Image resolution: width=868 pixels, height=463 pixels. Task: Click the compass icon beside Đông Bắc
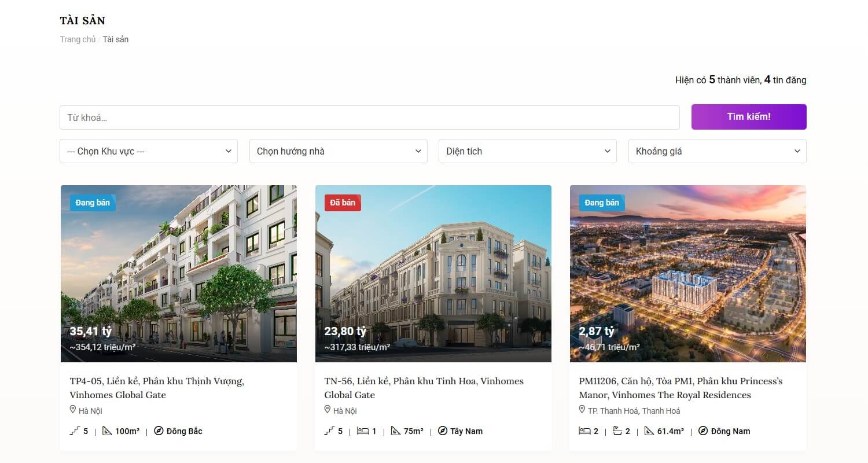coord(159,431)
